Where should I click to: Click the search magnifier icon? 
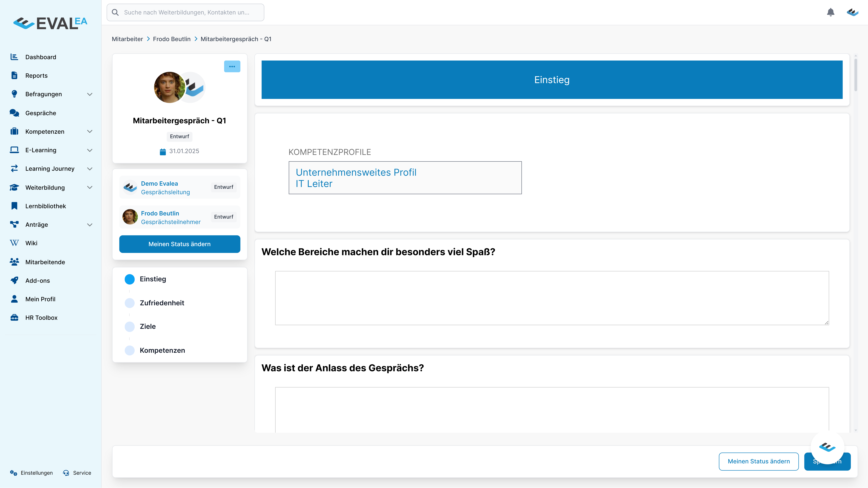coord(115,12)
